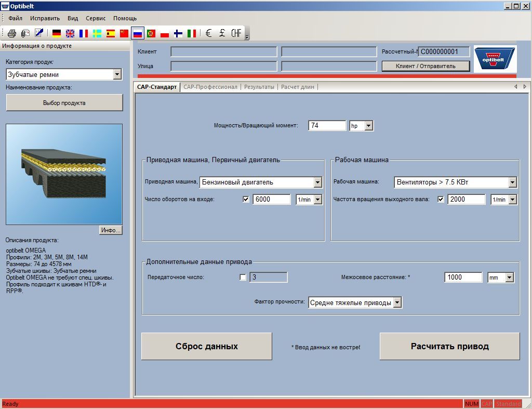Set currency to CHF
The height and width of the screenshot is (409, 532).
click(236, 33)
